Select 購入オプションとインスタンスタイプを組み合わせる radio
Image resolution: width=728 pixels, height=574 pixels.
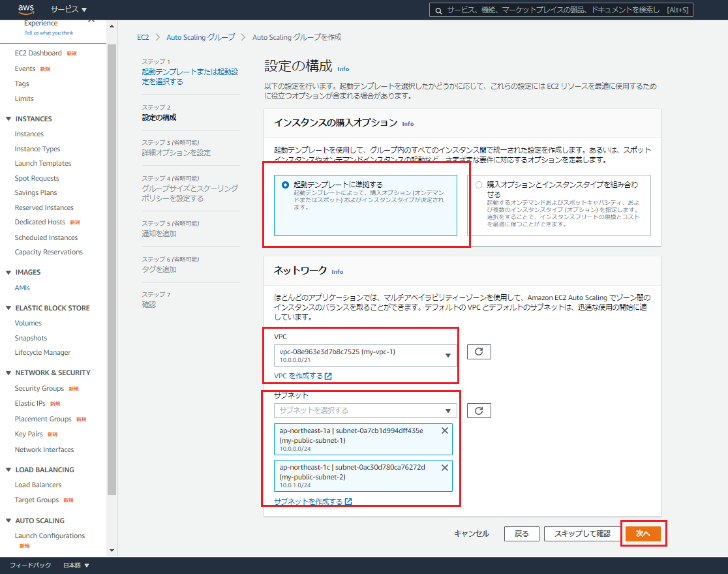[x=479, y=185]
